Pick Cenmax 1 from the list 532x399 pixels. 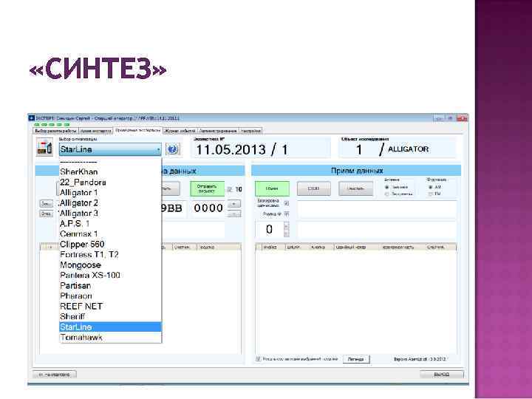click(110, 234)
